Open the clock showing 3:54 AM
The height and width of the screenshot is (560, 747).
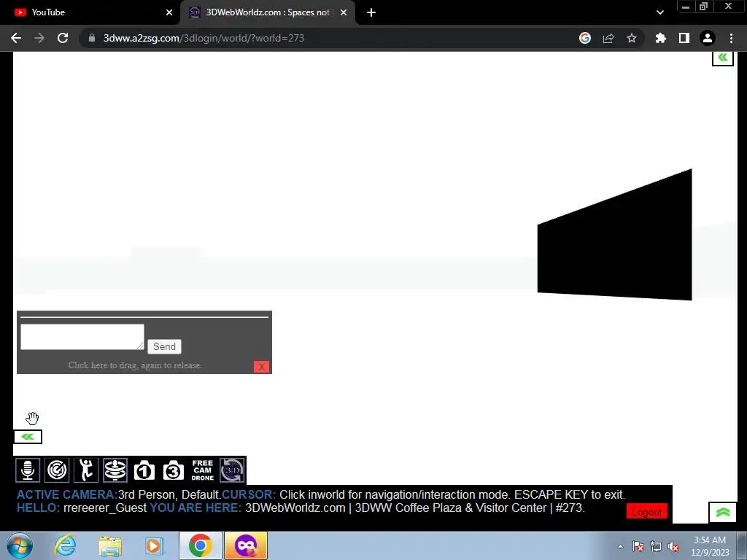(710, 546)
